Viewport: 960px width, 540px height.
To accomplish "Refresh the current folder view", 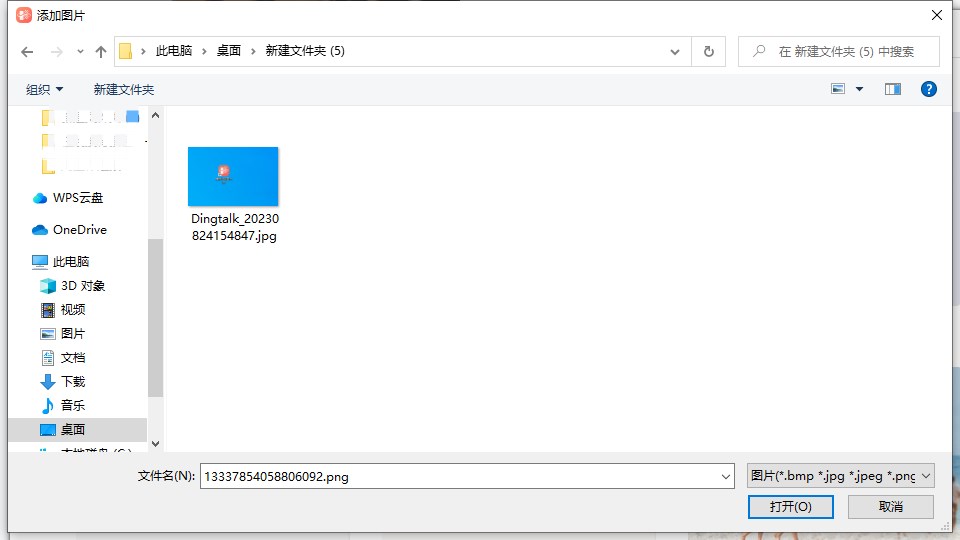I will 709,51.
